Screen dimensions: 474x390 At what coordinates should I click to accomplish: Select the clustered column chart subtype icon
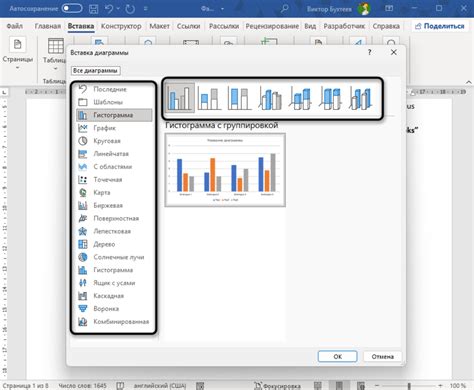[x=180, y=98]
